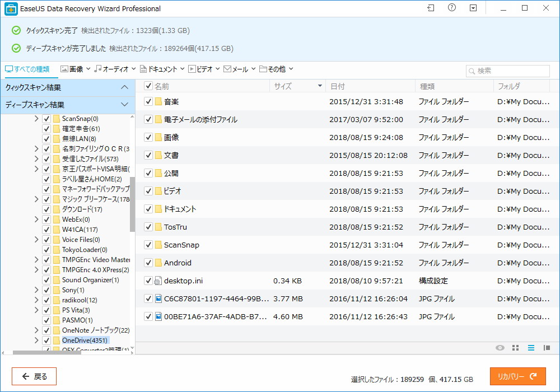Click the TosTru folder icon

(x=158, y=227)
